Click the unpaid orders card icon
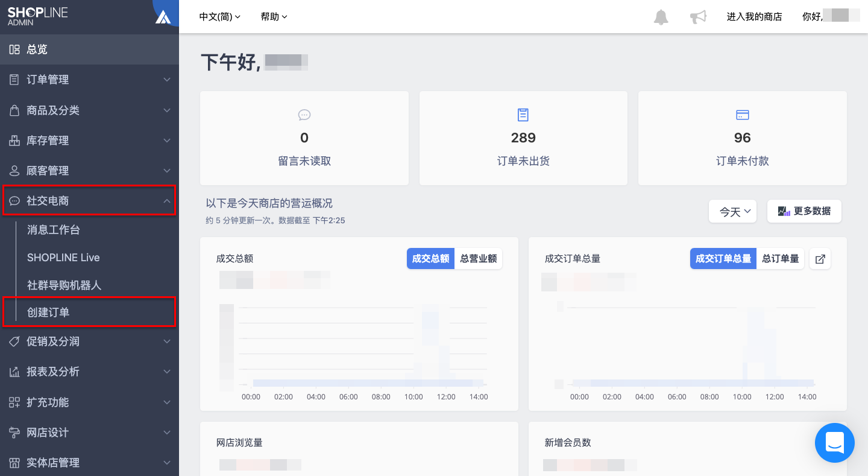868x476 pixels. (x=743, y=115)
